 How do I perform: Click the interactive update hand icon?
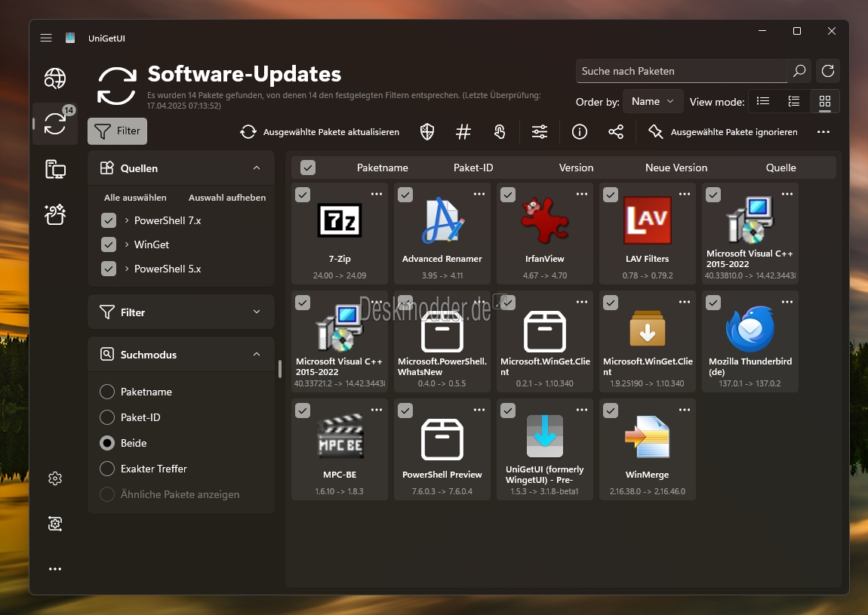[500, 132]
